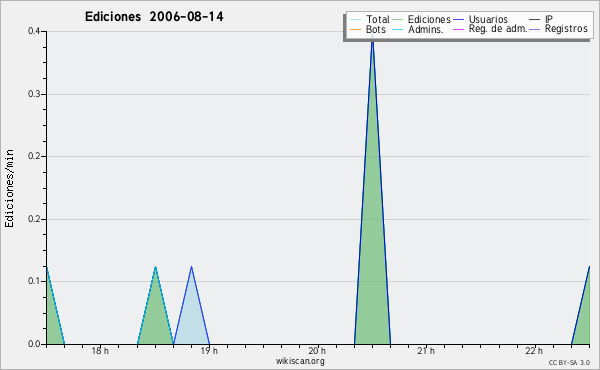600x370 pixels.
Task: Click the orange Bots line swatch in legend
Action: (x=355, y=29)
